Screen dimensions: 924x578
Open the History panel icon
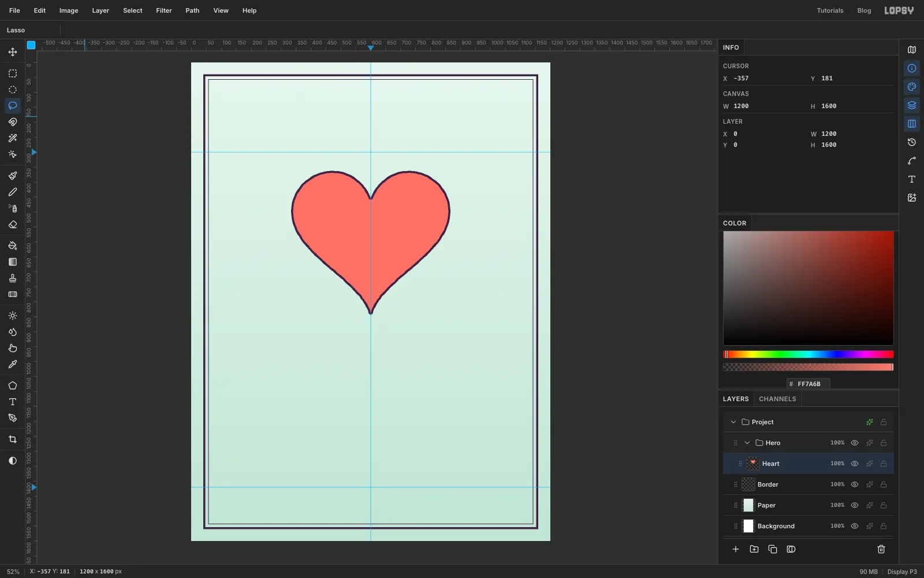click(x=912, y=142)
